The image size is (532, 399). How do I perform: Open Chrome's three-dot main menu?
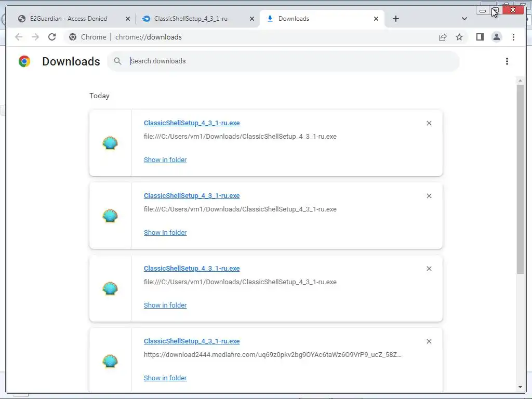(513, 37)
